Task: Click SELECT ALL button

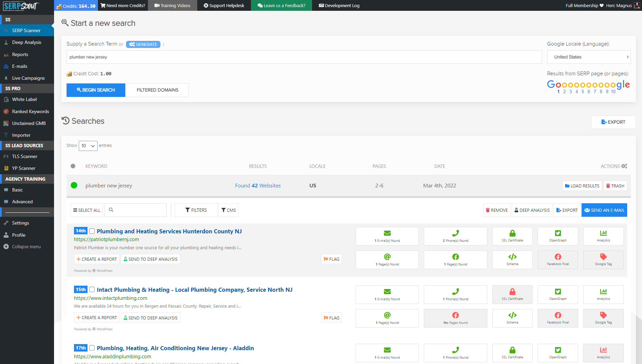Action: pyautogui.click(x=87, y=210)
